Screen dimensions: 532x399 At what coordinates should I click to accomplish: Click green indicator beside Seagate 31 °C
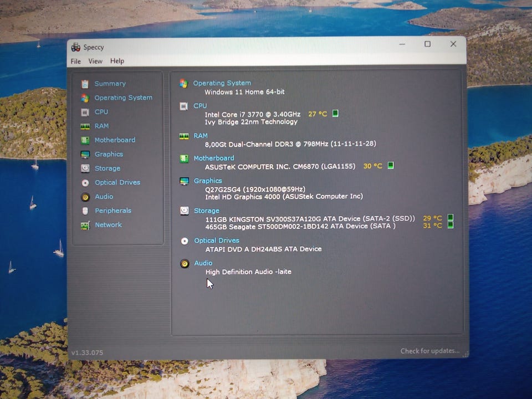[451, 225]
